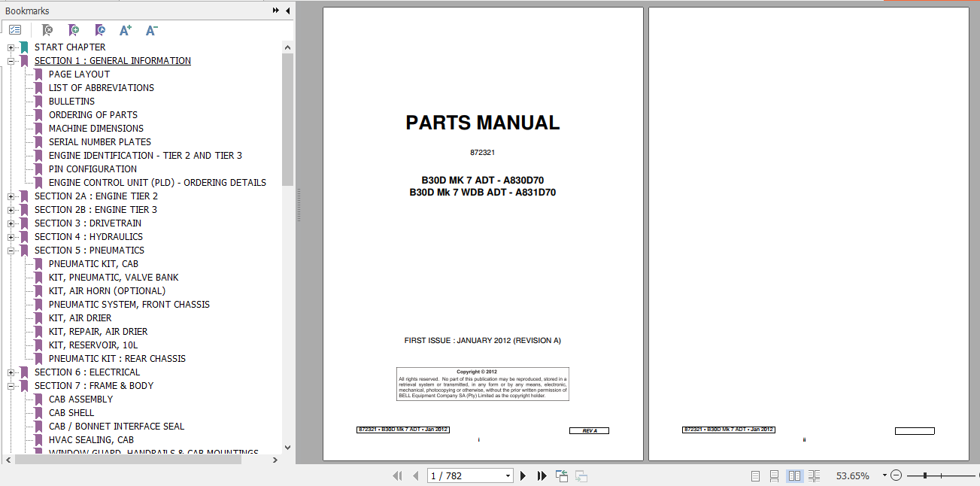Select the KIT, AIR DRIER bookmark
This screenshot has height=486, width=980.
pos(79,317)
